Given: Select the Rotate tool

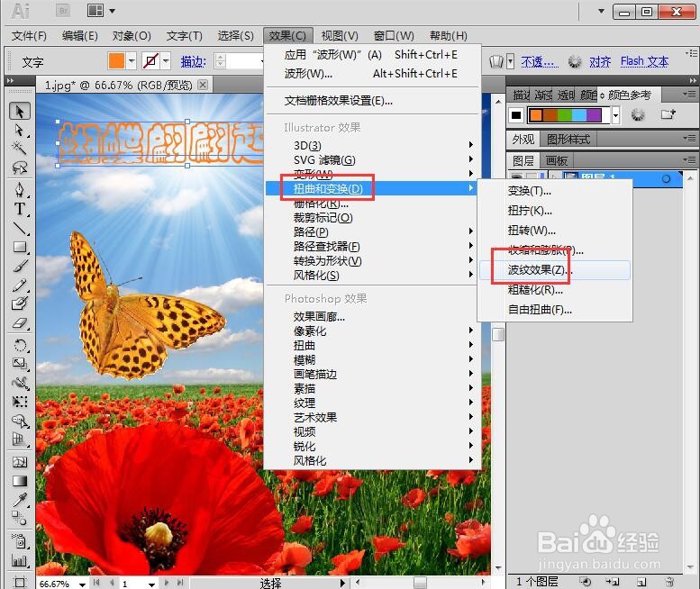Looking at the screenshot, I should 20,345.
